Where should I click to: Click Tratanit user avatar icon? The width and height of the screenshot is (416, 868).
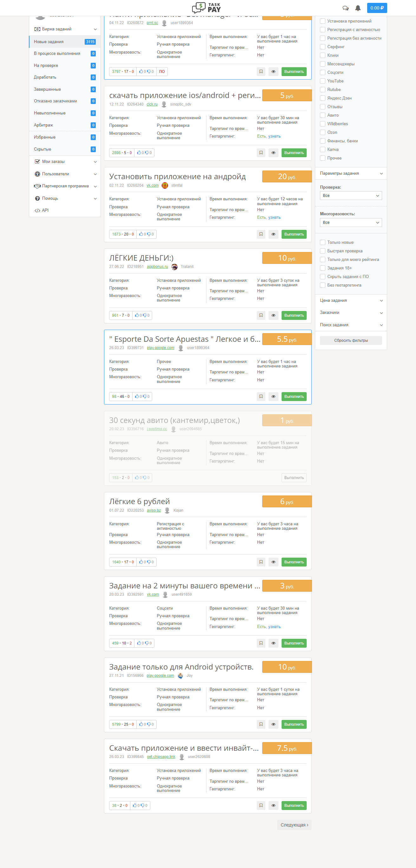[x=174, y=267]
